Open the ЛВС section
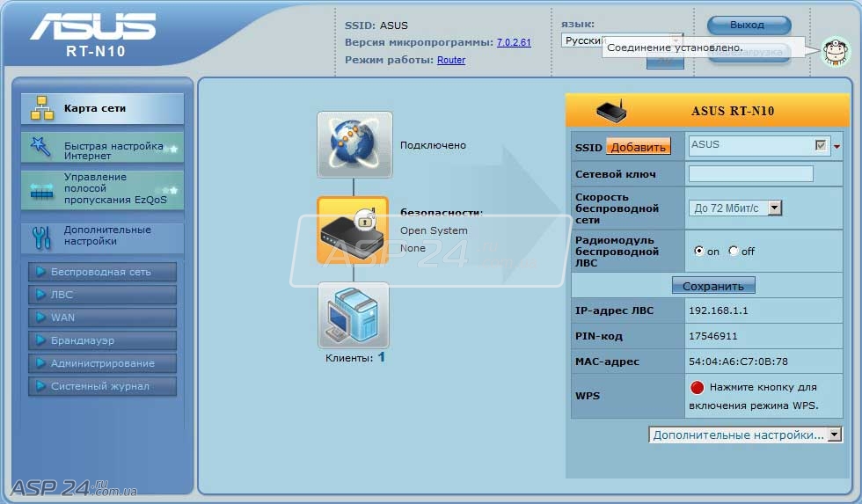This screenshot has height=504, width=862. tap(102, 295)
